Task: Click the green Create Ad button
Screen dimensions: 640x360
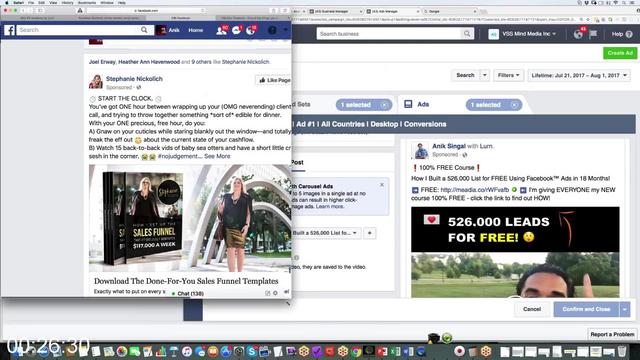Action: pyautogui.click(x=620, y=53)
